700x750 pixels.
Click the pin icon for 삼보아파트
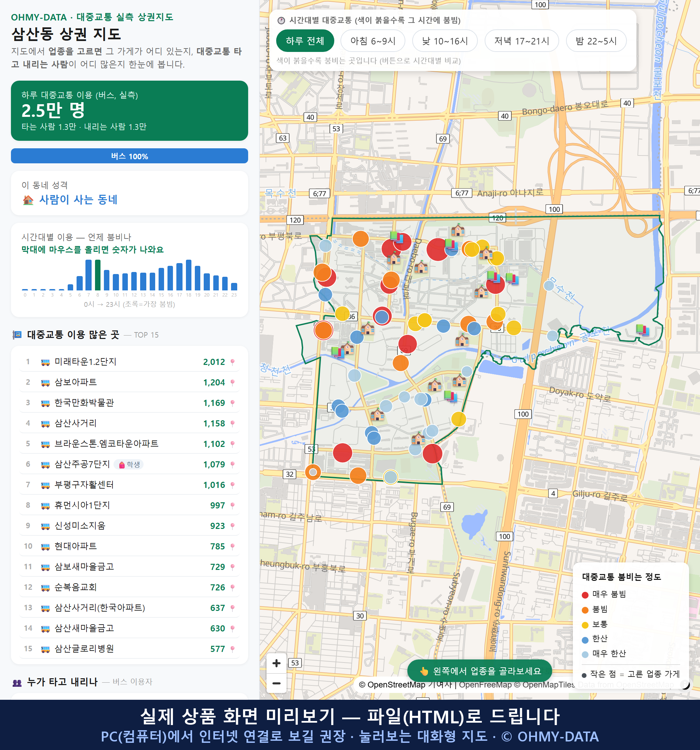click(232, 383)
